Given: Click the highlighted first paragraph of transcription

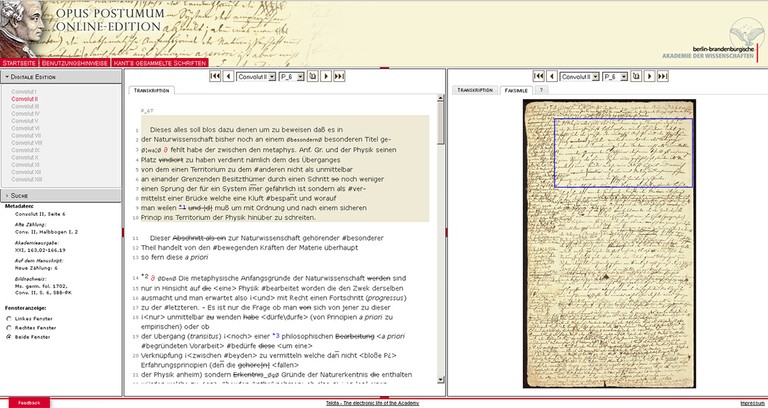Looking at the screenshot, I should pyautogui.click(x=285, y=168).
